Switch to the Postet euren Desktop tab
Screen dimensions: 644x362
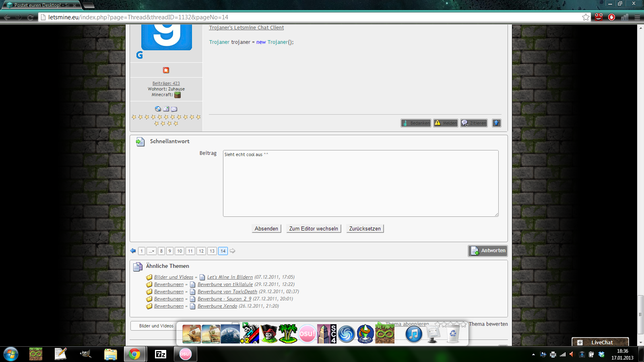coord(41,5)
